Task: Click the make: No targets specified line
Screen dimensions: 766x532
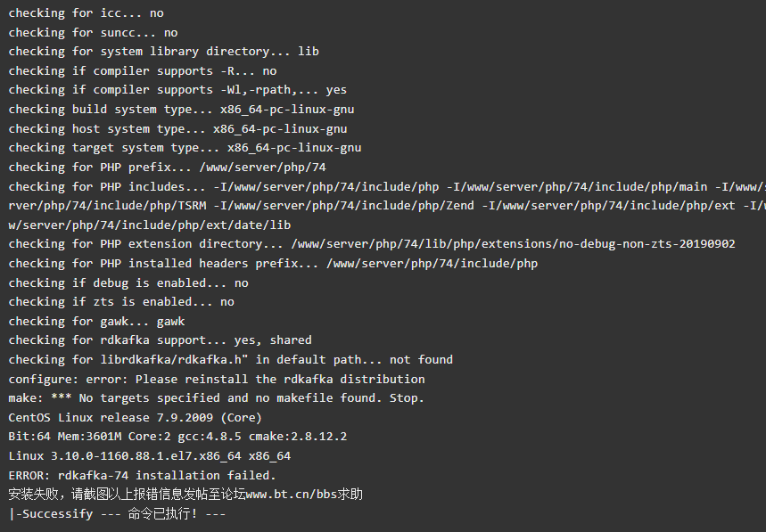Action: click(x=217, y=398)
